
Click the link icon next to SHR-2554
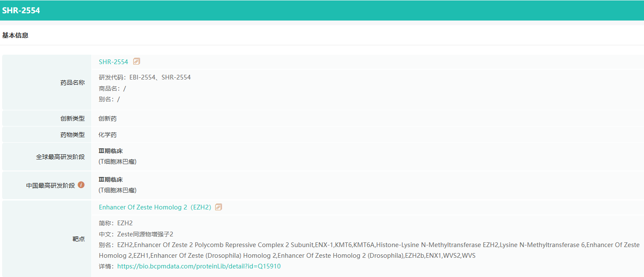(x=137, y=62)
